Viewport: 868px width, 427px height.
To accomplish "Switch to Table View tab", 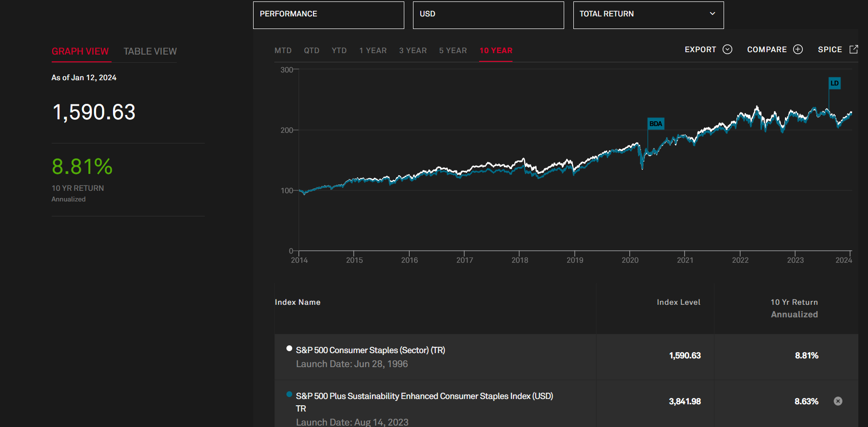I will click(150, 51).
